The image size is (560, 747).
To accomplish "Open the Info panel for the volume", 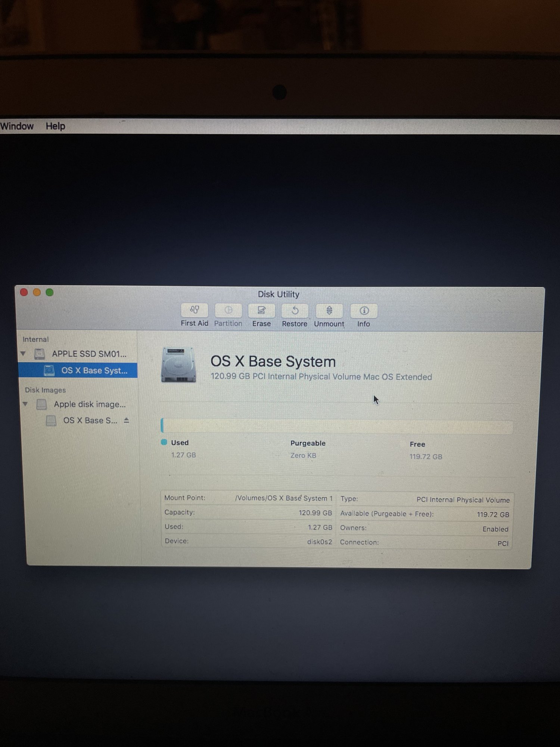I will (364, 311).
